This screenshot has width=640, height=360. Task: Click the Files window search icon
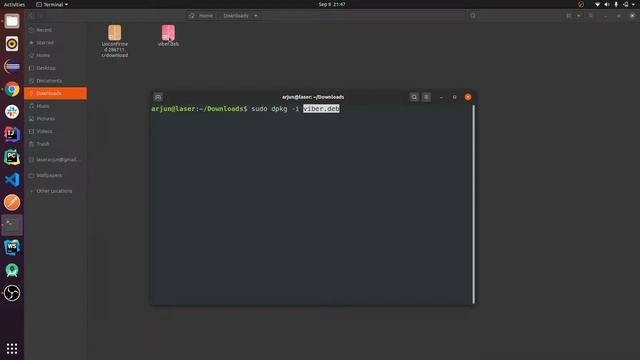473,16
